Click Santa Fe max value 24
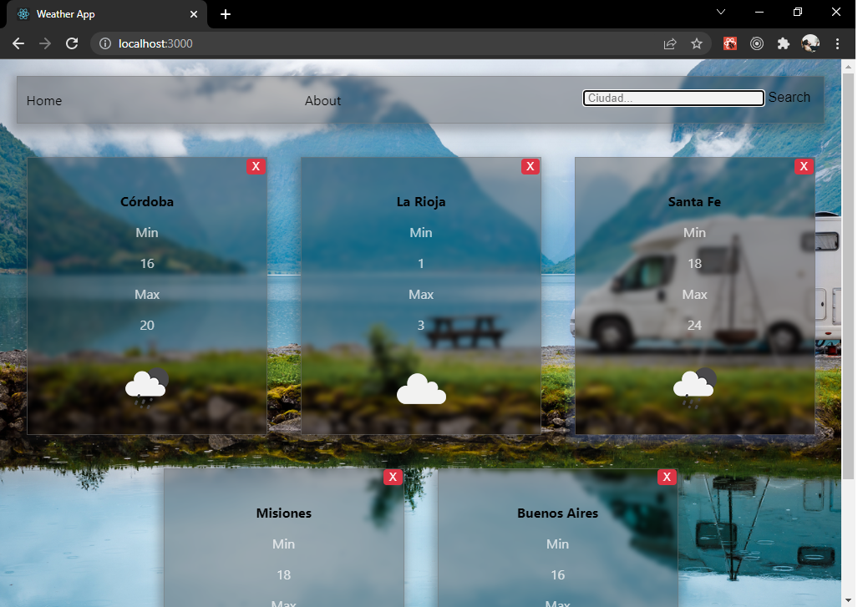 (695, 326)
